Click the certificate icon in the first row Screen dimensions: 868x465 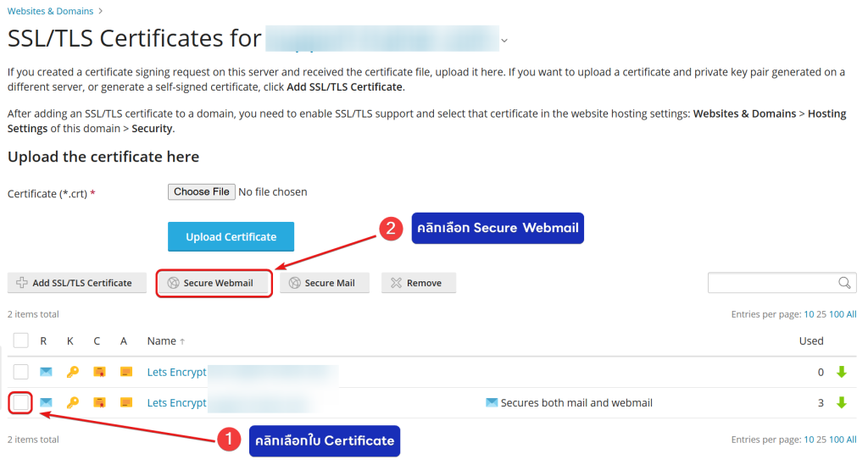pos(99,372)
